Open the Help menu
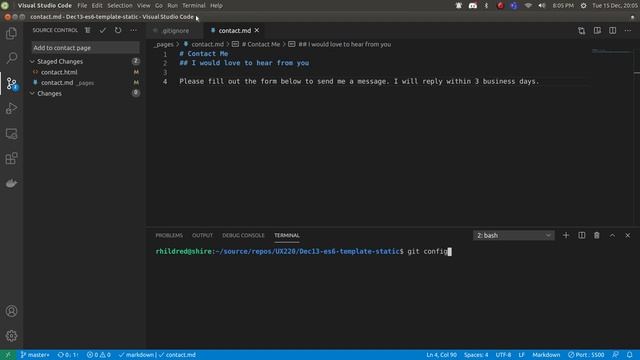The image size is (640, 360). pos(216,6)
